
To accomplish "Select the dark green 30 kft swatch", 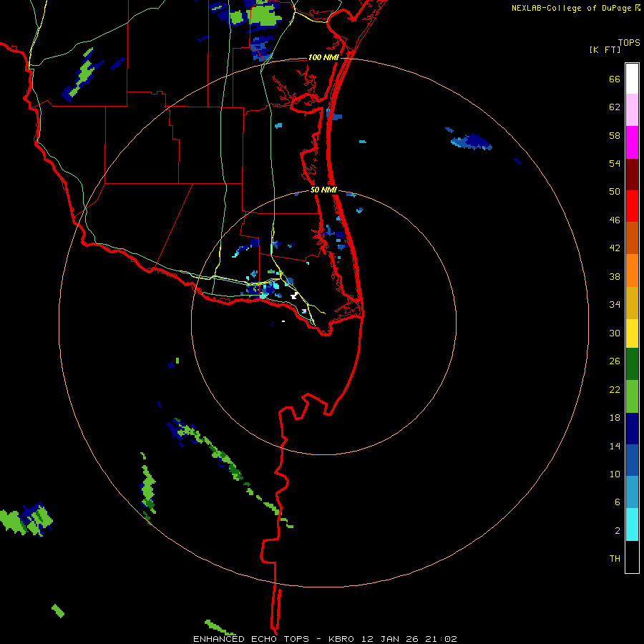I will [632, 364].
